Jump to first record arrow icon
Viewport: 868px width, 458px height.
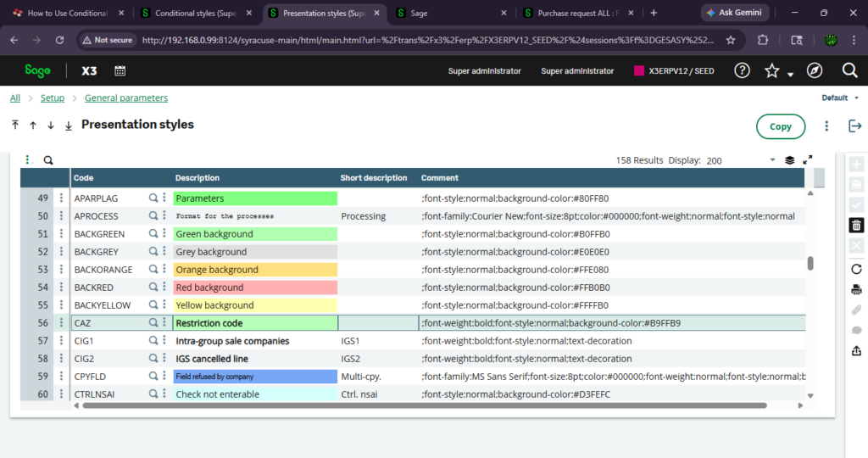point(15,126)
